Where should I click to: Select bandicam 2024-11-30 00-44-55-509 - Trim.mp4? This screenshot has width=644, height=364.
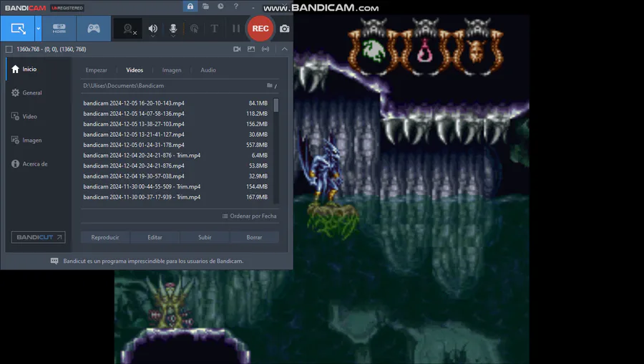(176, 187)
